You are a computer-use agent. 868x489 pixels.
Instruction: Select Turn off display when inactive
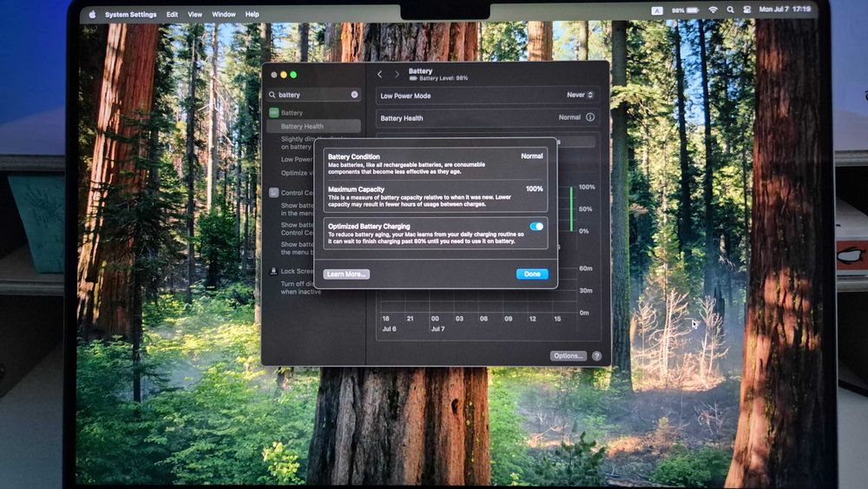click(x=300, y=287)
